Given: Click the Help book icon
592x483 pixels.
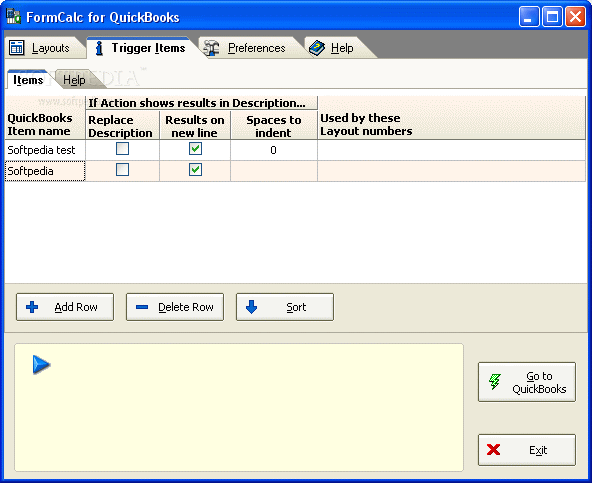Looking at the screenshot, I should click(317, 48).
